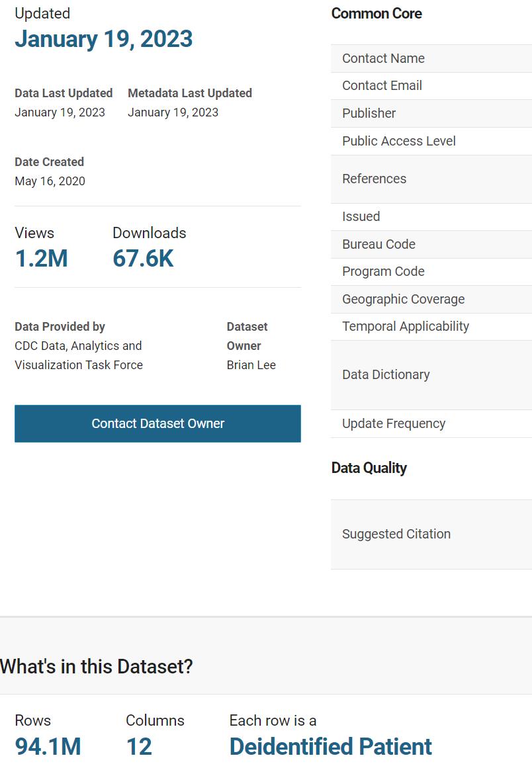Click the large January 19, 2023 updated date
The image size is (532, 768).
(x=103, y=39)
